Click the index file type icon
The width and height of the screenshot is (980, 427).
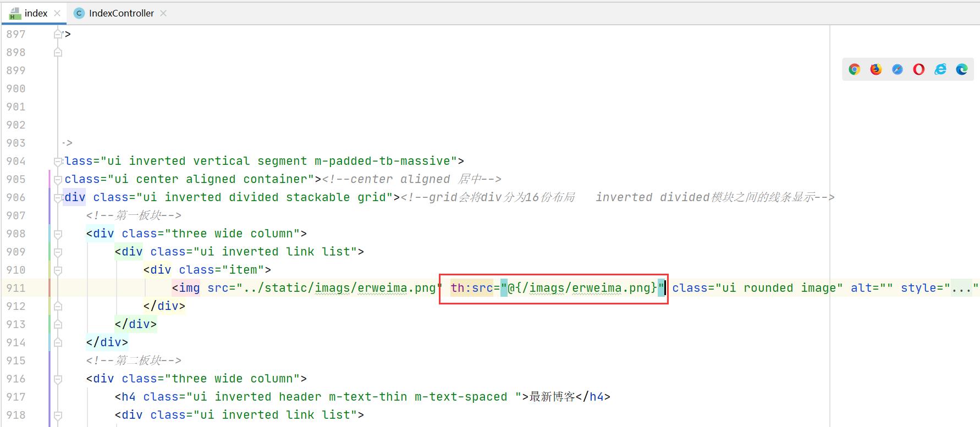coord(15,14)
